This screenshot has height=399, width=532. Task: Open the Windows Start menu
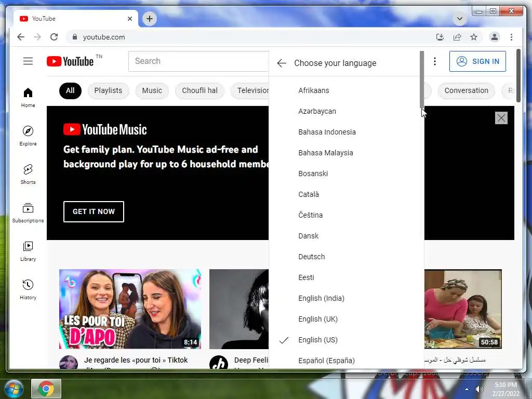click(13, 389)
